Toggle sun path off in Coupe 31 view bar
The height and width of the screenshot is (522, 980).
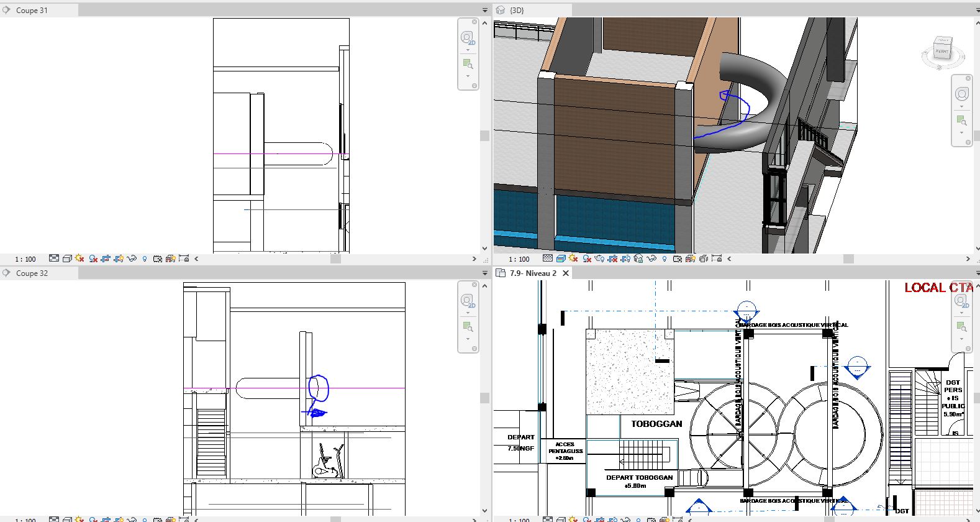point(79,259)
